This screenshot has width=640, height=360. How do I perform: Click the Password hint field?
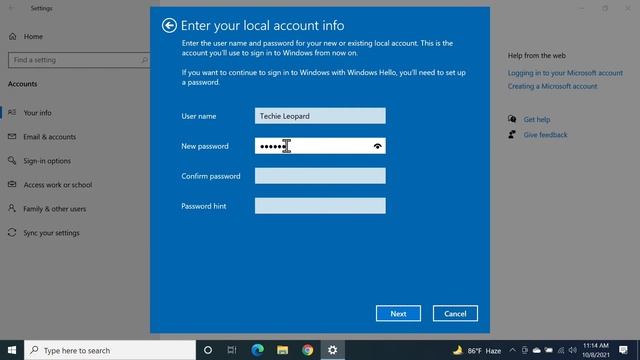[x=320, y=206]
